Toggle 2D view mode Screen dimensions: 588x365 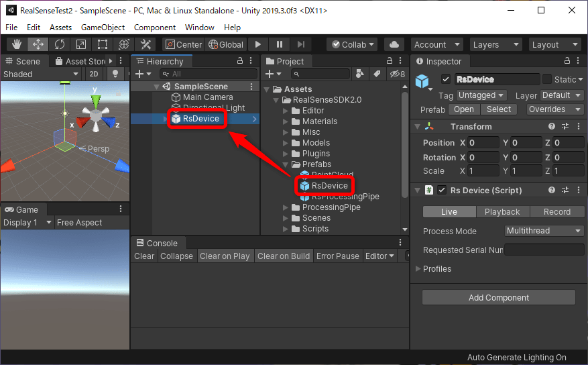click(x=94, y=74)
